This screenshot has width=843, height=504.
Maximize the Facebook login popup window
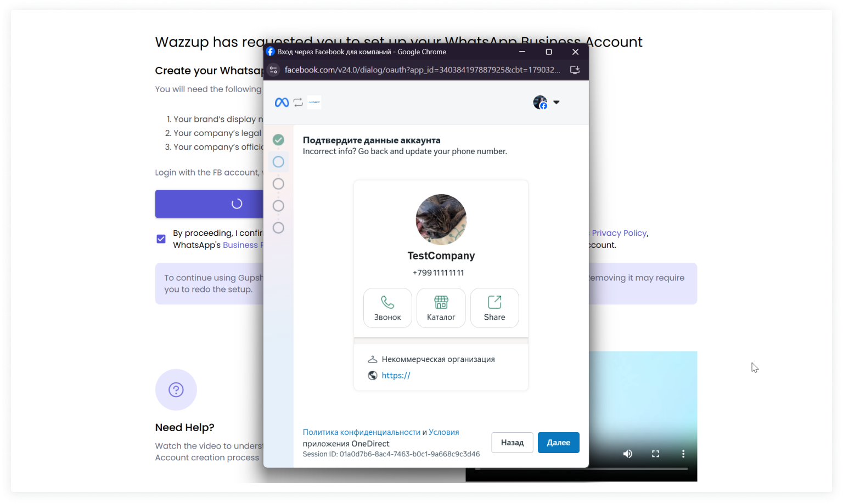coord(548,52)
